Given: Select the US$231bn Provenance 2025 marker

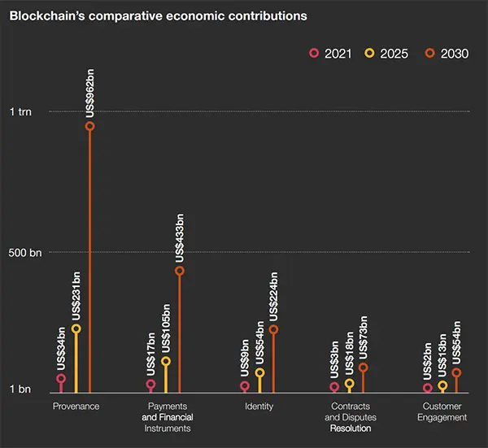Looking at the screenshot, I should pos(76,328).
